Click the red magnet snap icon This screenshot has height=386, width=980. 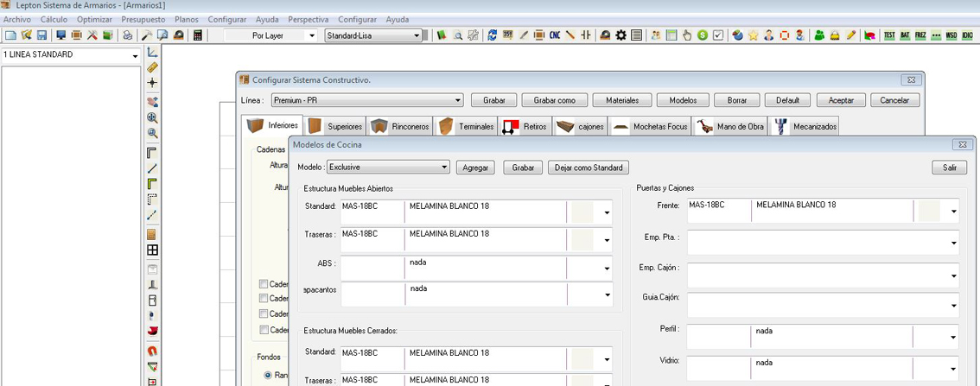pyautogui.click(x=152, y=351)
